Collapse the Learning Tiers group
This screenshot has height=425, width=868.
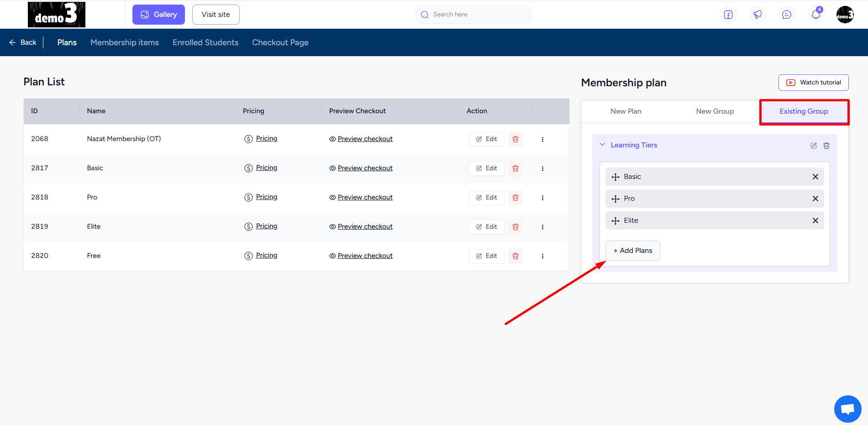pos(602,145)
